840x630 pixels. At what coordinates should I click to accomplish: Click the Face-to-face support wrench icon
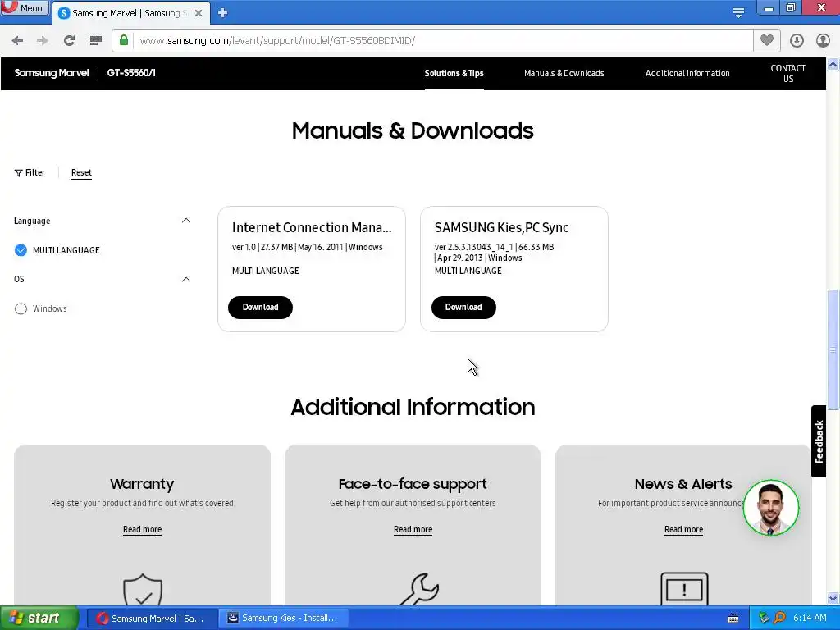[419, 589]
